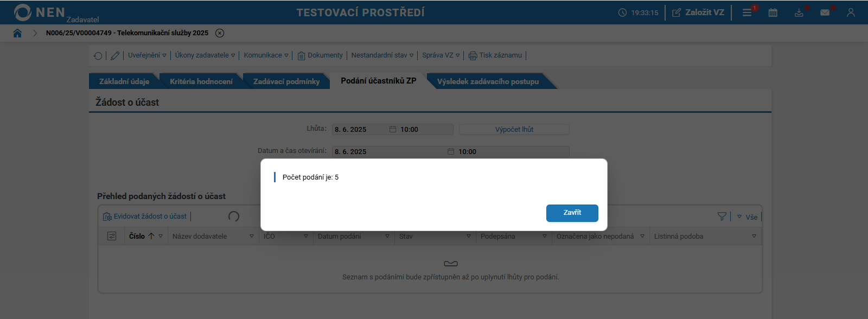This screenshot has width=868, height=319.
Task: Open the mail messages icon
Action: pos(825,12)
